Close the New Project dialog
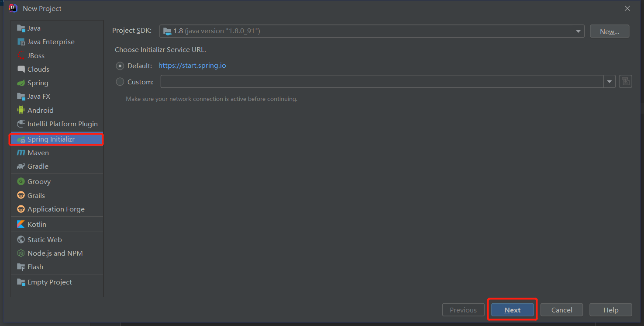This screenshot has height=326, width=644. click(x=627, y=8)
